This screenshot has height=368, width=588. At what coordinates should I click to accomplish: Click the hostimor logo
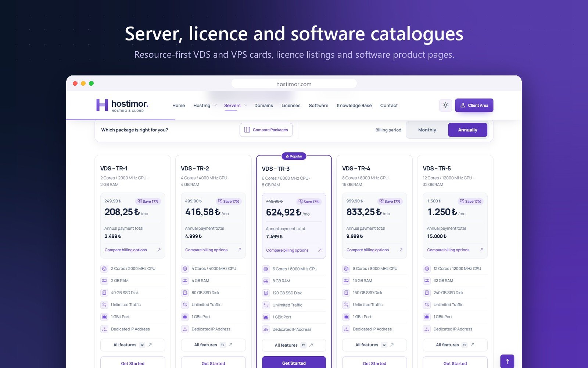click(122, 105)
